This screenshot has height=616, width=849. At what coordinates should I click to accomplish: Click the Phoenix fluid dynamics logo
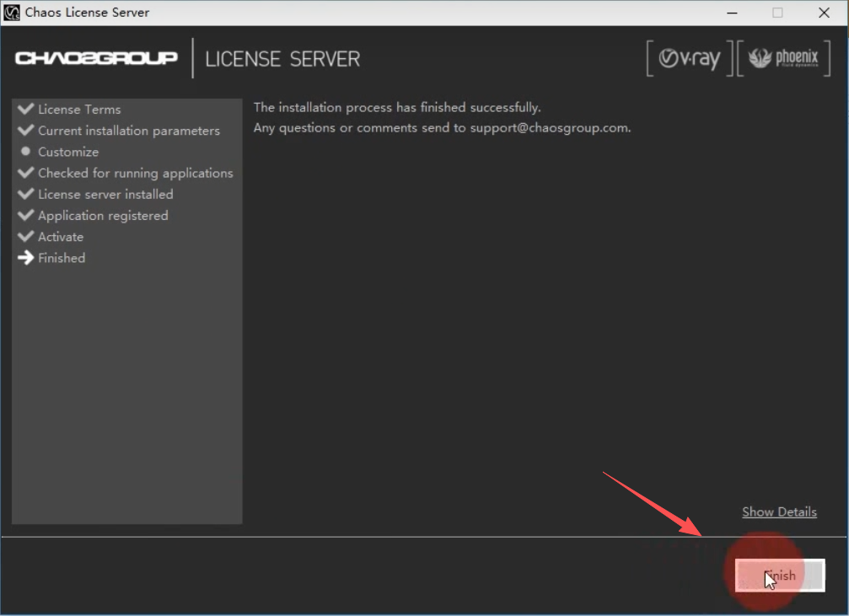(783, 59)
